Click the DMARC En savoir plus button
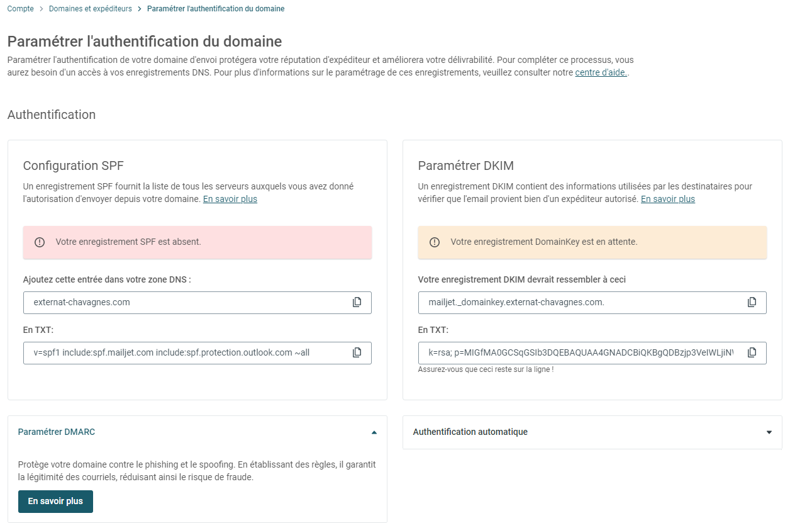The height and width of the screenshot is (523, 812). [55, 502]
